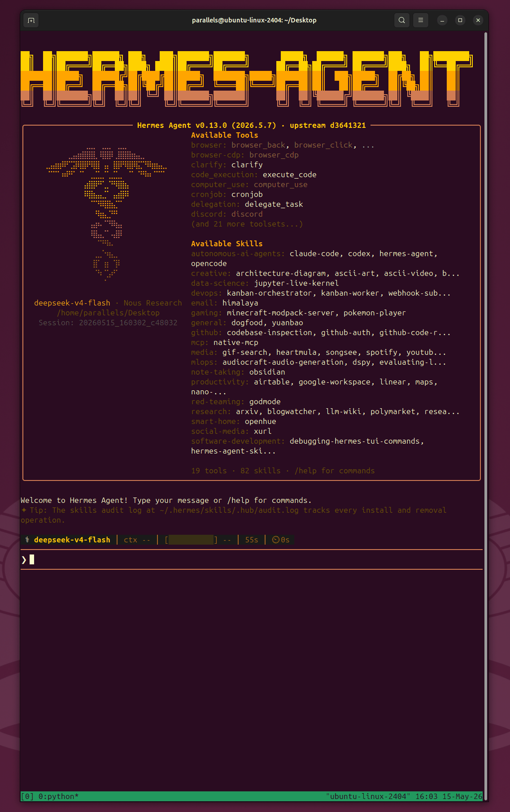Image resolution: width=510 pixels, height=812 pixels.
Task: Close the terminal window
Action: tap(478, 20)
